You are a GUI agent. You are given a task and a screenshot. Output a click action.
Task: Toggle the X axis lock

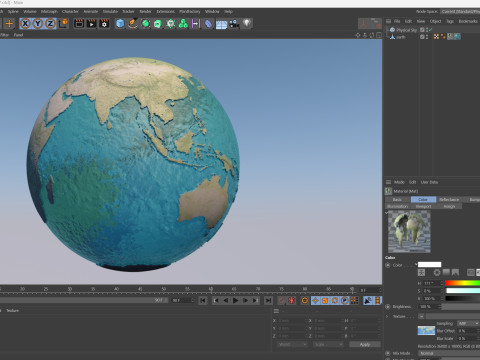coord(25,24)
